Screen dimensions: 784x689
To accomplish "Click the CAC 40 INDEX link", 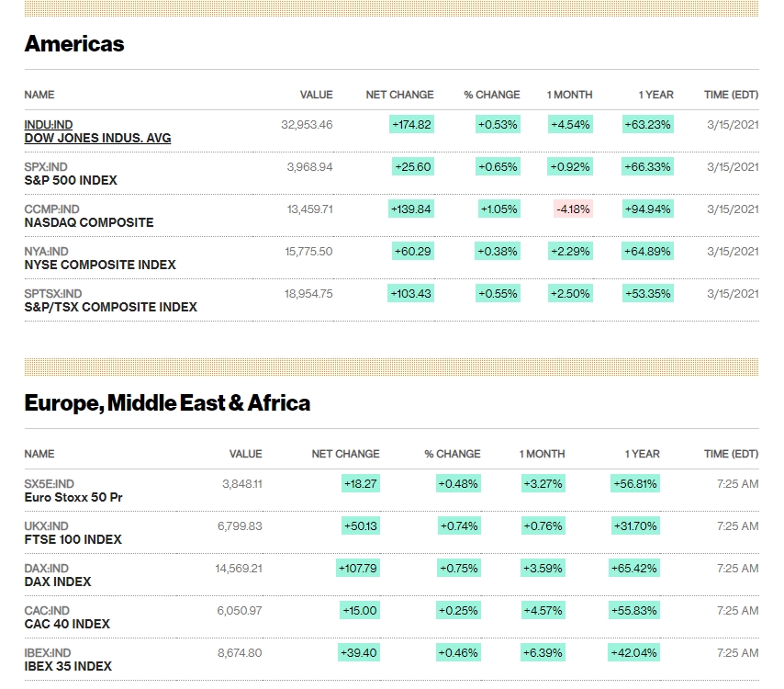I will coord(67,624).
